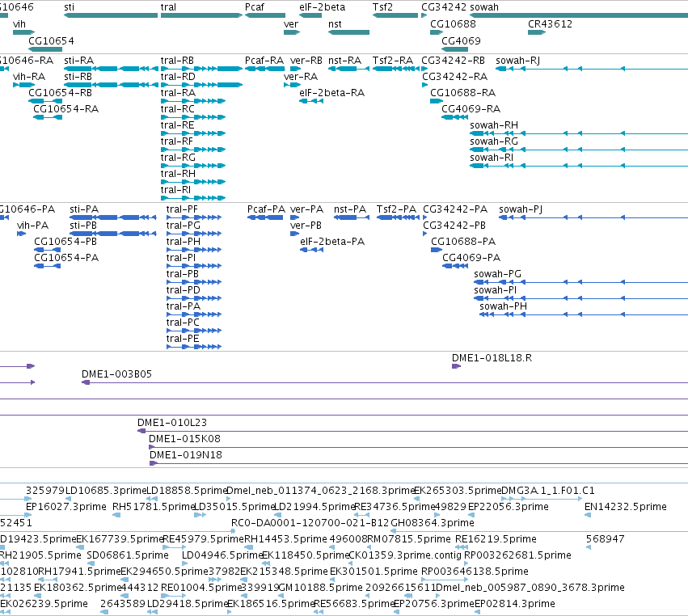Select the eIF-2beta gene label

tap(322, 7)
